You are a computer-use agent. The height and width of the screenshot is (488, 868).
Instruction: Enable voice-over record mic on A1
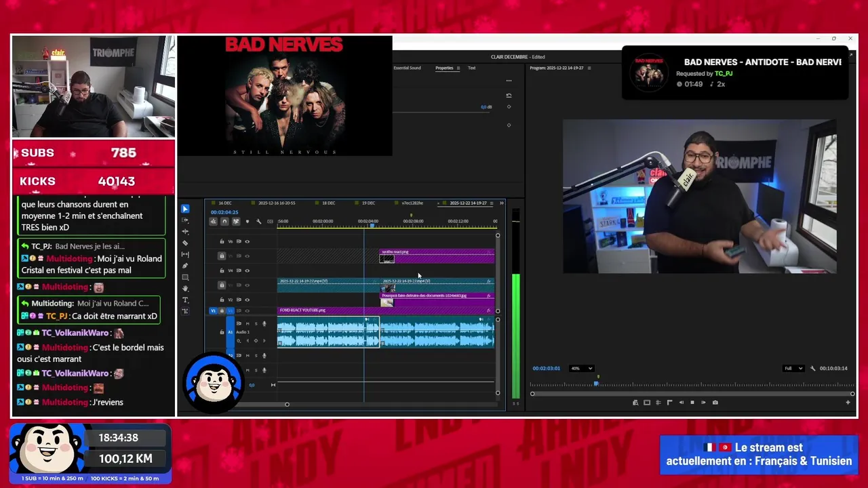point(264,324)
